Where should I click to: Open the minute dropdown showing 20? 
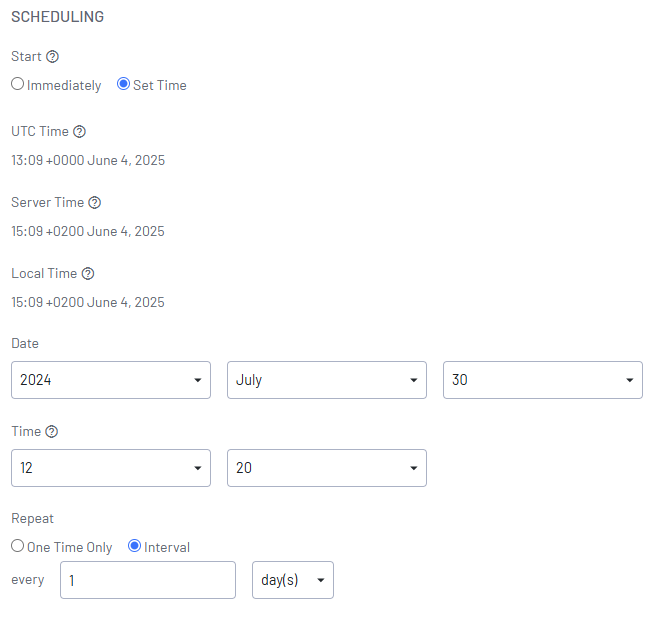(x=327, y=468)
